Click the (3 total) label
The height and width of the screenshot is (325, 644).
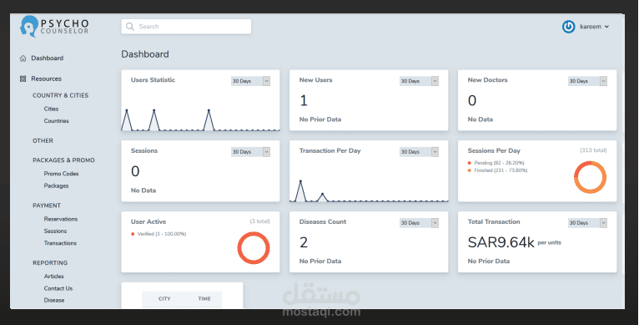pyautogui.click(x=259, y=221)
